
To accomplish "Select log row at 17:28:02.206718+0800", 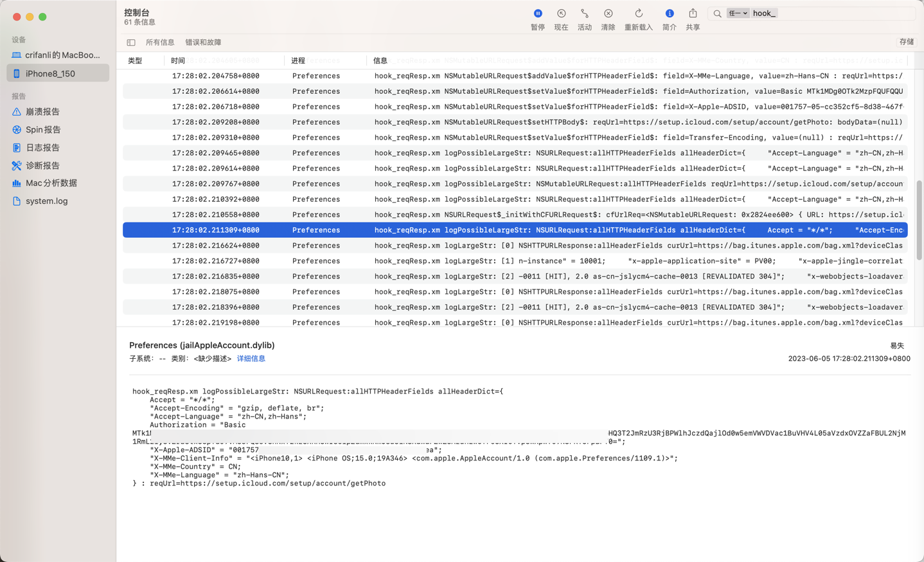I will tap(515, 107).
